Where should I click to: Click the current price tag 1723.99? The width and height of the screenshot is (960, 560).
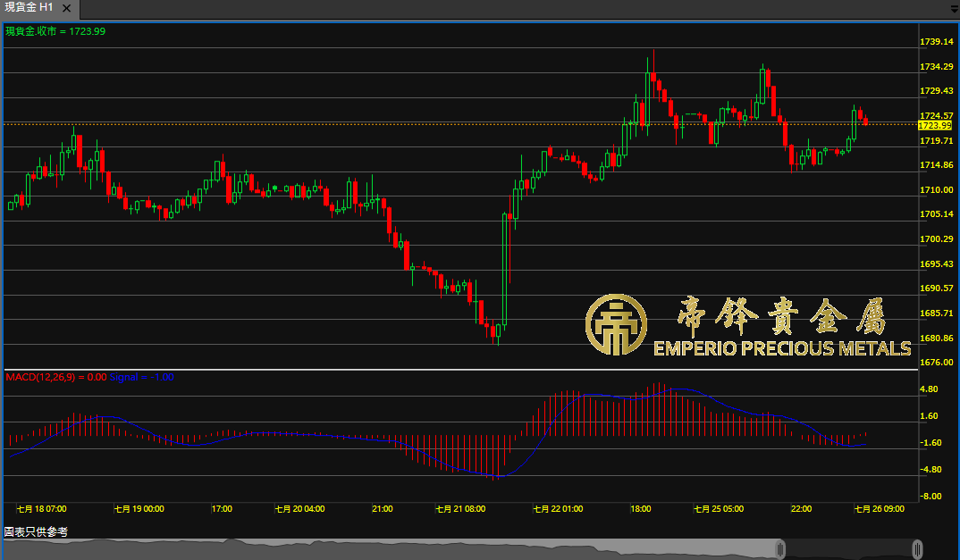pos(935,126)
